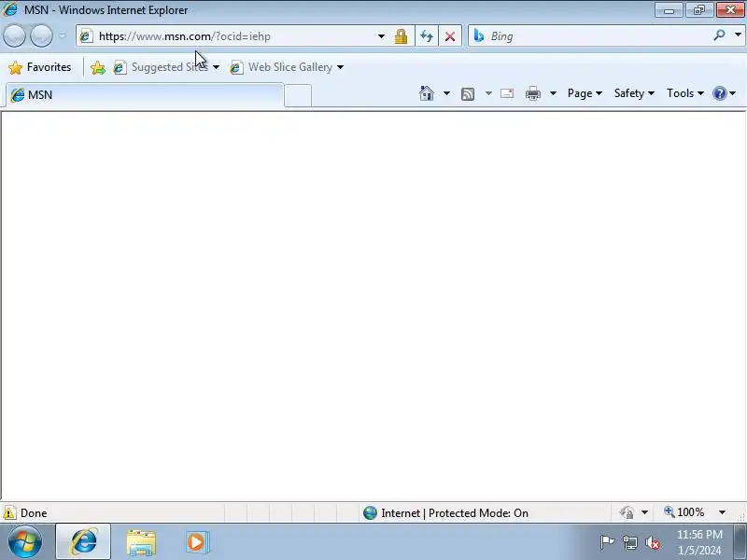Select the MSN tab
Screen dimensions: 747x560
145,95
